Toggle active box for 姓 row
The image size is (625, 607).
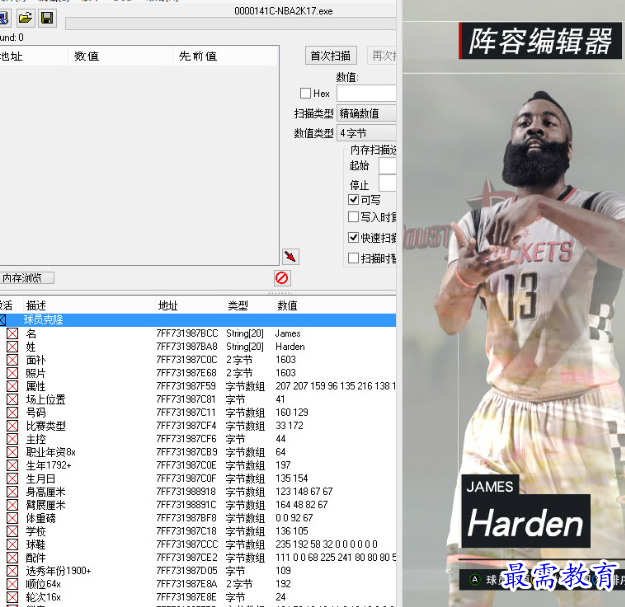[x=12, y=347]
